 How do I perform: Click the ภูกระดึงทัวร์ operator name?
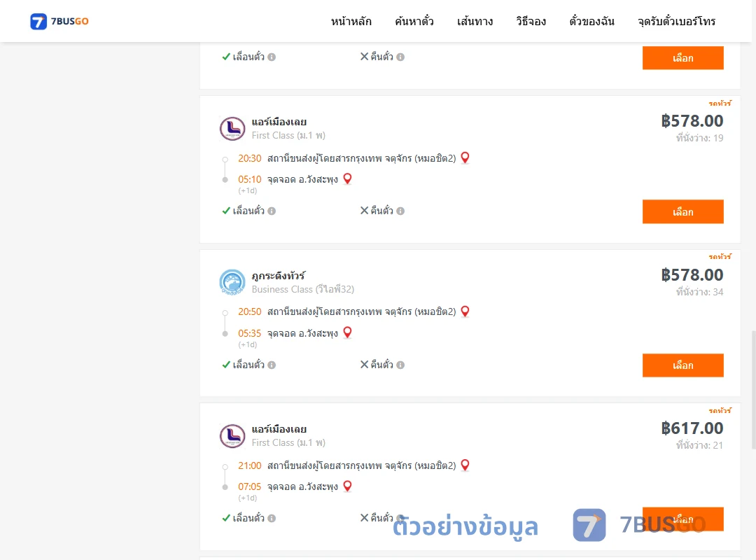pyautogui.click(x=278, y=275)
